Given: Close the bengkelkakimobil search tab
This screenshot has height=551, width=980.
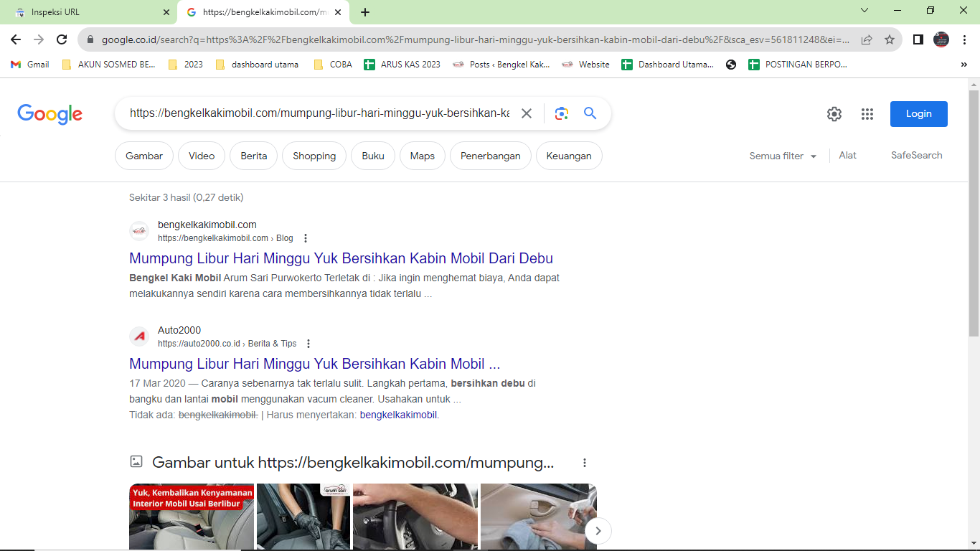Looking at the screenshot, I should 338,12.
